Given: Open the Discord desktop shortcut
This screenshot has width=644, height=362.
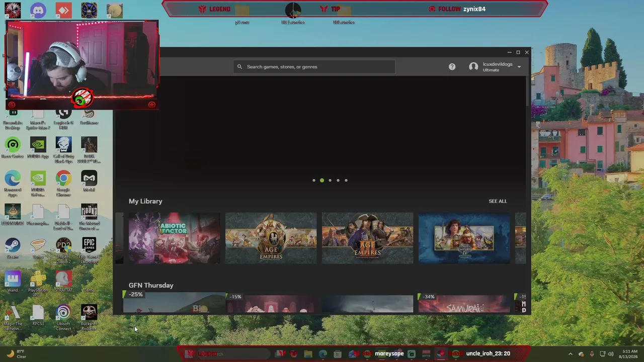Looking at the screenshot, I should [38, 11].
